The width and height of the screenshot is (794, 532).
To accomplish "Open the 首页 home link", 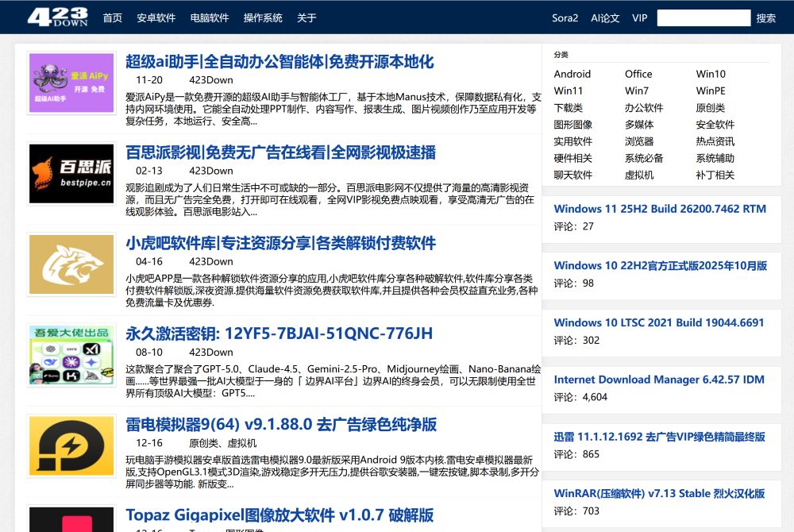I will [x=112, y=17].
